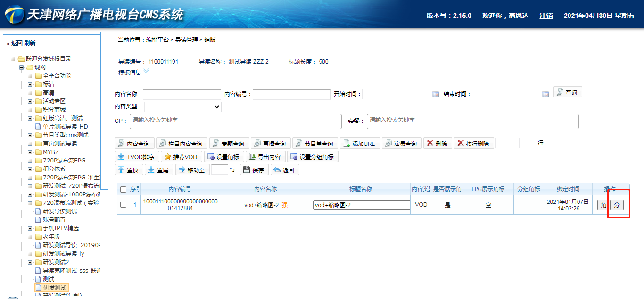Select 首页测试导读 folder
Screen dimensions: 644x299
tap(60, 144)
